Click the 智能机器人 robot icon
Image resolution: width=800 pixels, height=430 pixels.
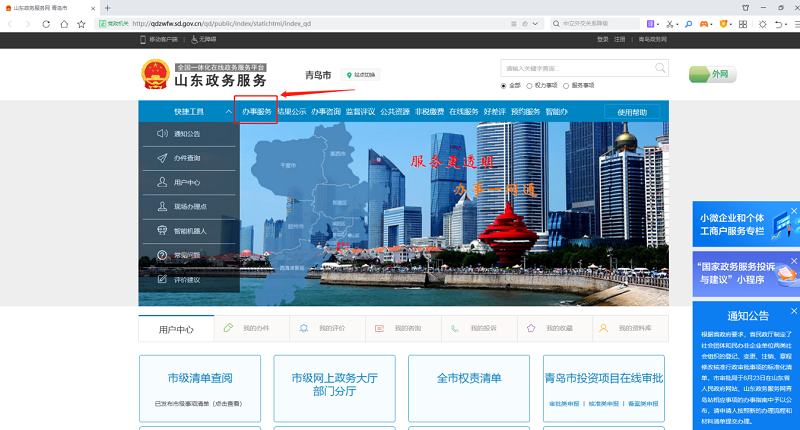coord(162,231)
